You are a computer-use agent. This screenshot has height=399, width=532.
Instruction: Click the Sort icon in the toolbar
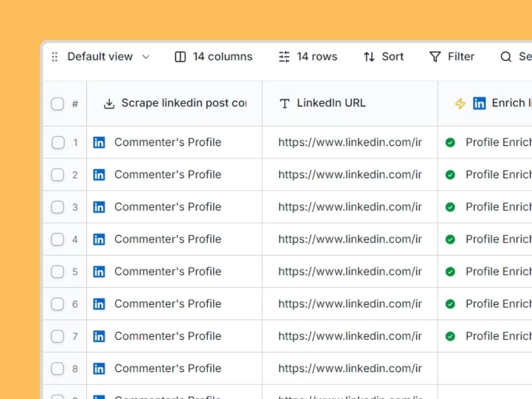369,57
